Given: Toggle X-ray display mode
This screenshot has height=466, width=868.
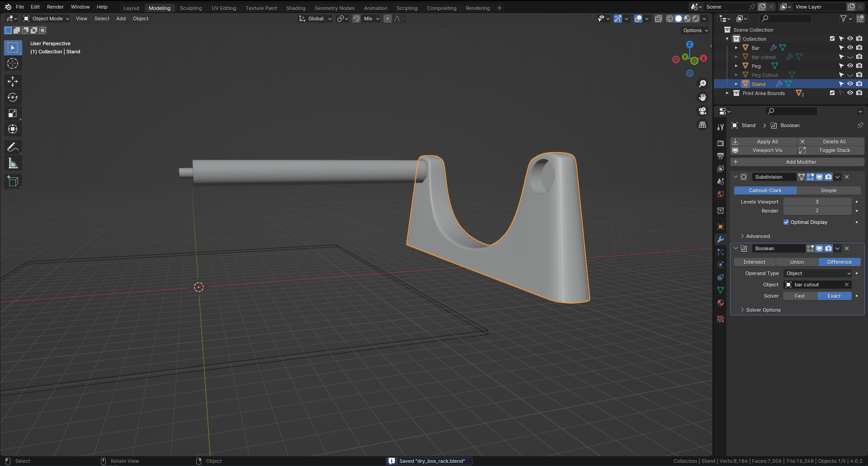Looking at the screenshot, I should (659, 19).
